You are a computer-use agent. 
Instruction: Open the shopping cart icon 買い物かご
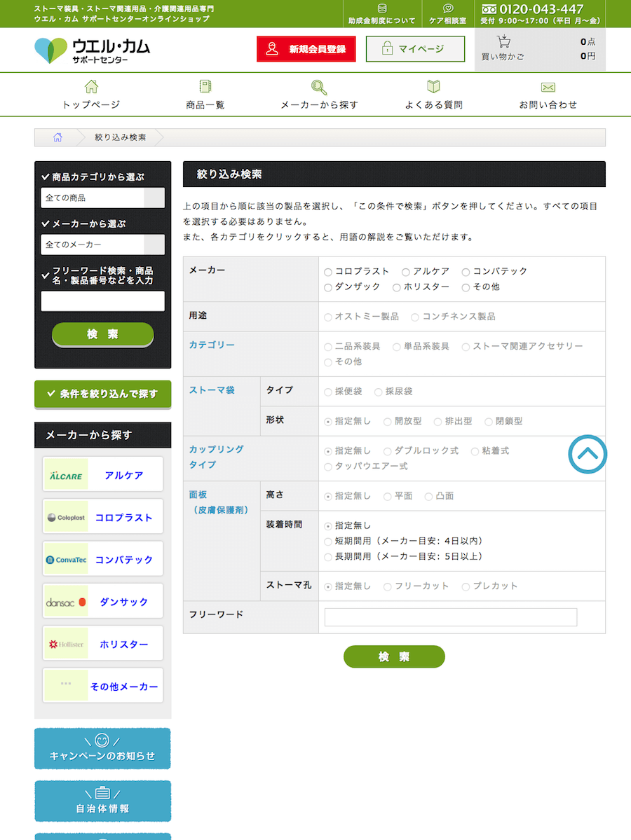(x=503, y=41)
